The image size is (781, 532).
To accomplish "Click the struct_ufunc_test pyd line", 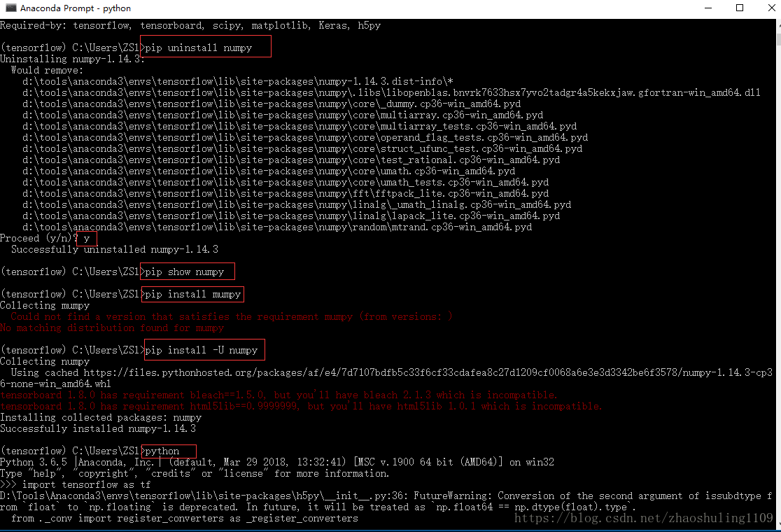I will pyautogui.click(x=302, y=149).
